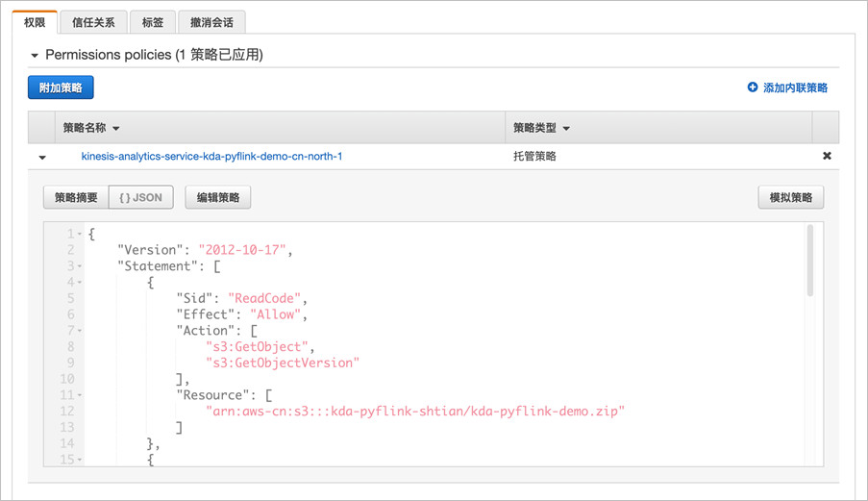Open the 信任关系 tab
Screen dimensions: 868x501
point(93,22)
